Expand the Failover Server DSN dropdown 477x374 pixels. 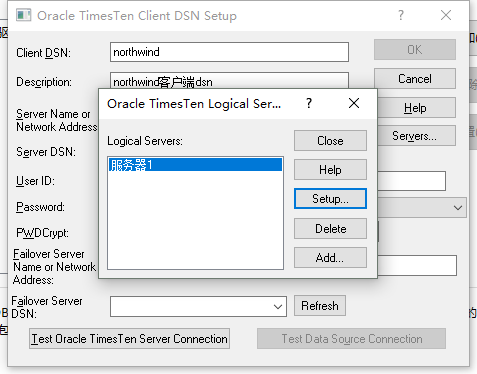pos(278,307)
